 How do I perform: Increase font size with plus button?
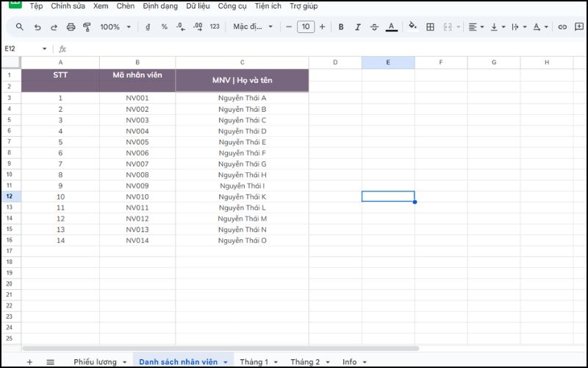(322, 27)
